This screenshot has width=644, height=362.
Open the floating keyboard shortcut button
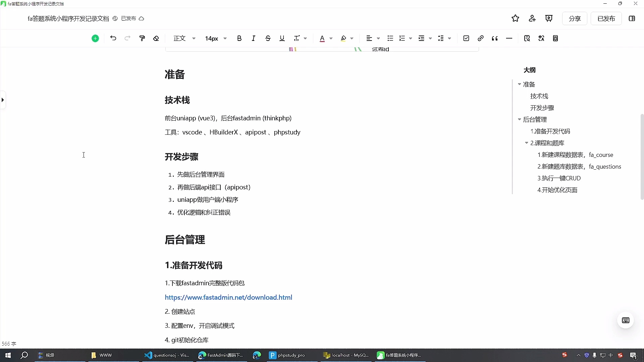pos(626,320)
